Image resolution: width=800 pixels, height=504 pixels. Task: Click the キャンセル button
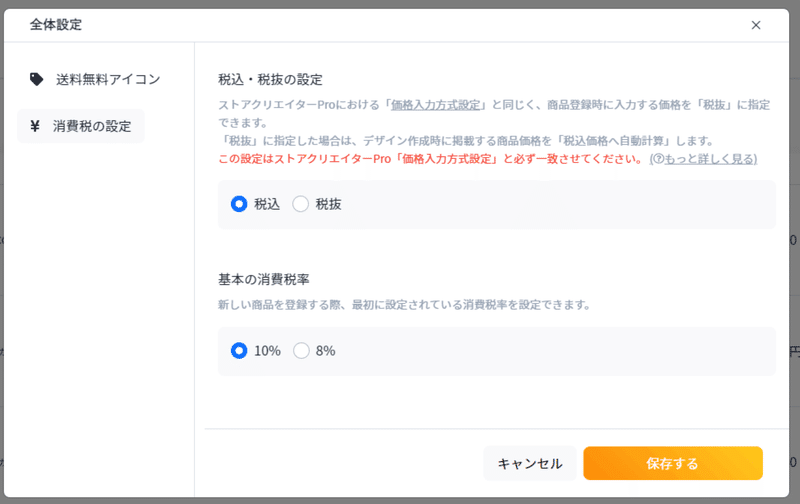[x=530, y=463]
